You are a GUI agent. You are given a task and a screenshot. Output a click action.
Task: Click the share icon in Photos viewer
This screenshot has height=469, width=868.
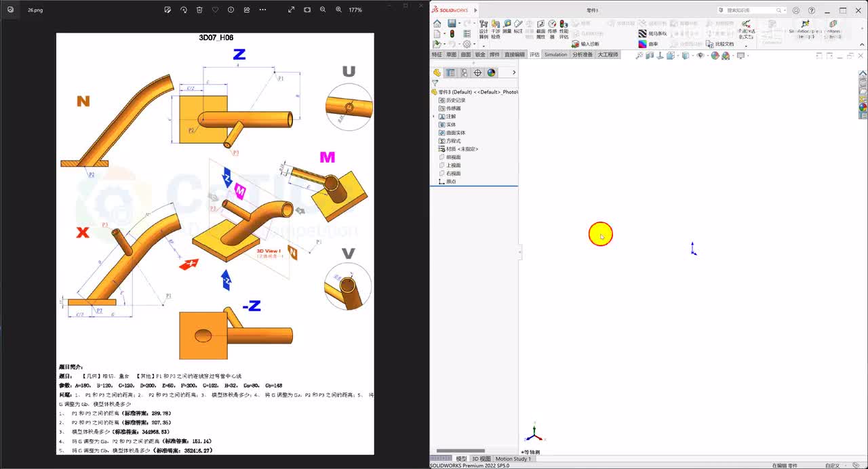click(x=247, y=9)
